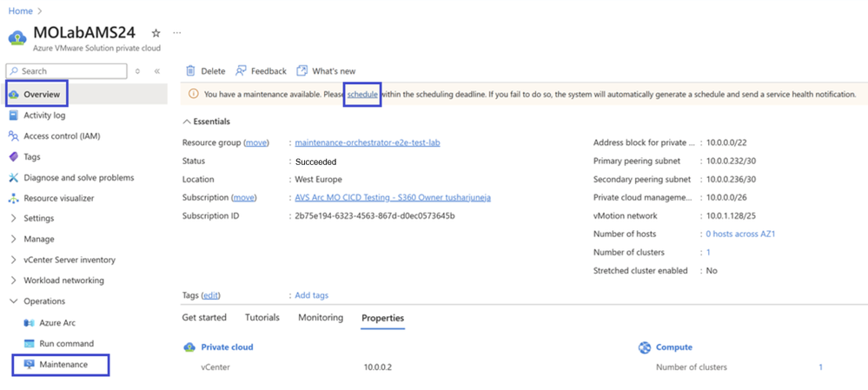Click the 0 hosts across AZ1 link
868x390 pixels.
[x=740, y=234]
